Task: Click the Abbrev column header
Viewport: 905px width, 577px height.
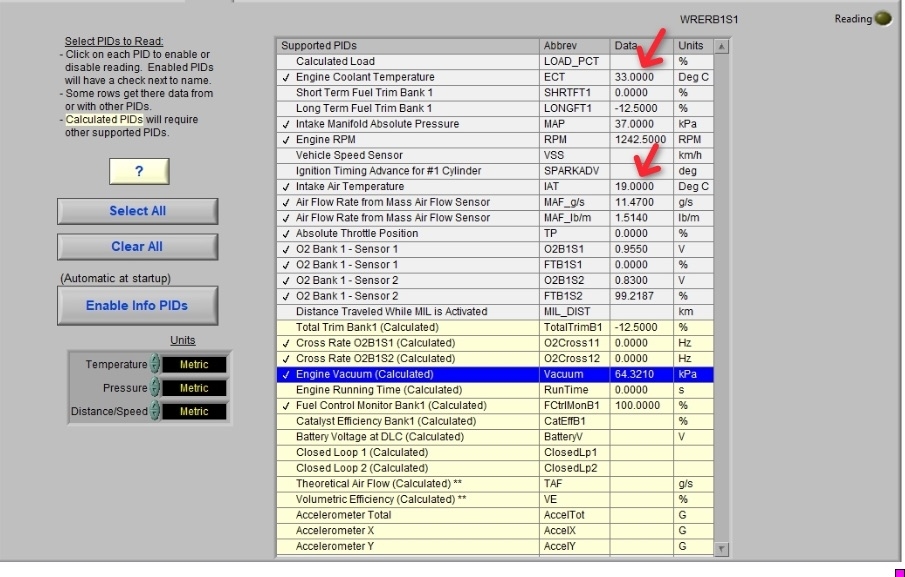Action: 575,46
